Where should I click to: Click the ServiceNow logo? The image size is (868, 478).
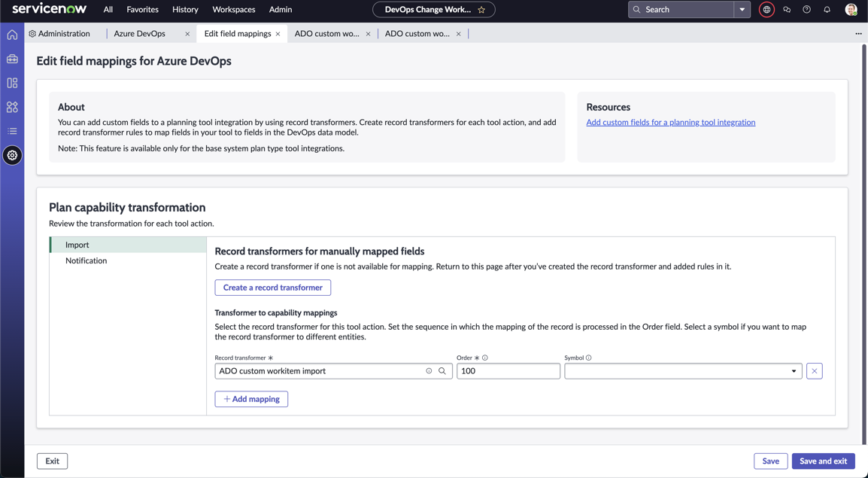point(50,9)
